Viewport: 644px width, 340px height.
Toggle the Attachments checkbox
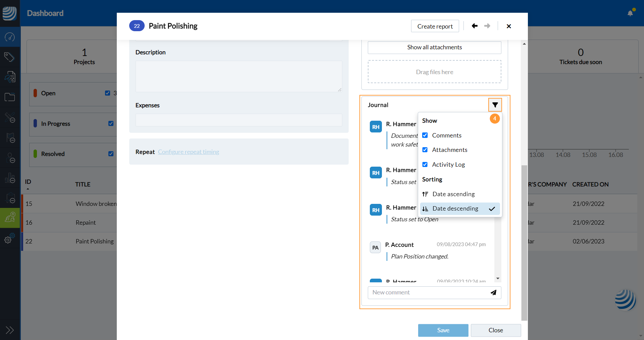[425, 150]
